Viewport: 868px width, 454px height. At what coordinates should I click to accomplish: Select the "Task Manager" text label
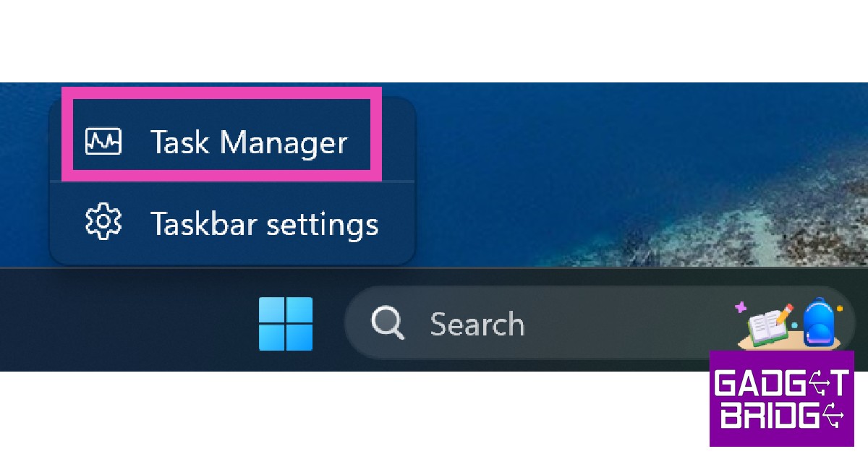[249, 142]
